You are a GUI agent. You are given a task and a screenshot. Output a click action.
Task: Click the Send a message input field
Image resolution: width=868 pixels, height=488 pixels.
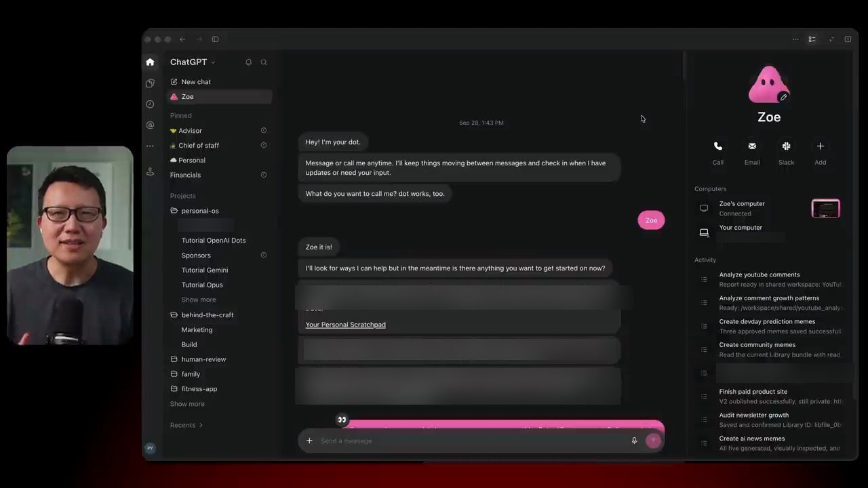(x=473, y=441)
